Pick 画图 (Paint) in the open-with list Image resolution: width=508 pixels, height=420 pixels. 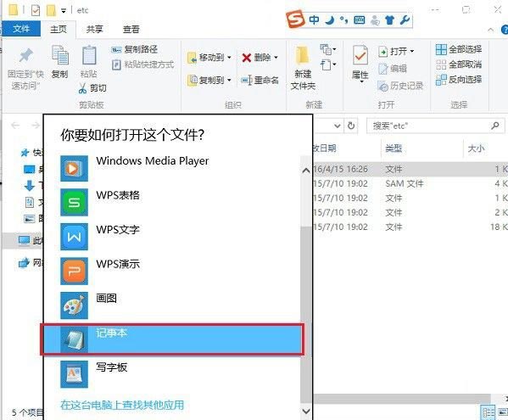[x=172, y=305]
